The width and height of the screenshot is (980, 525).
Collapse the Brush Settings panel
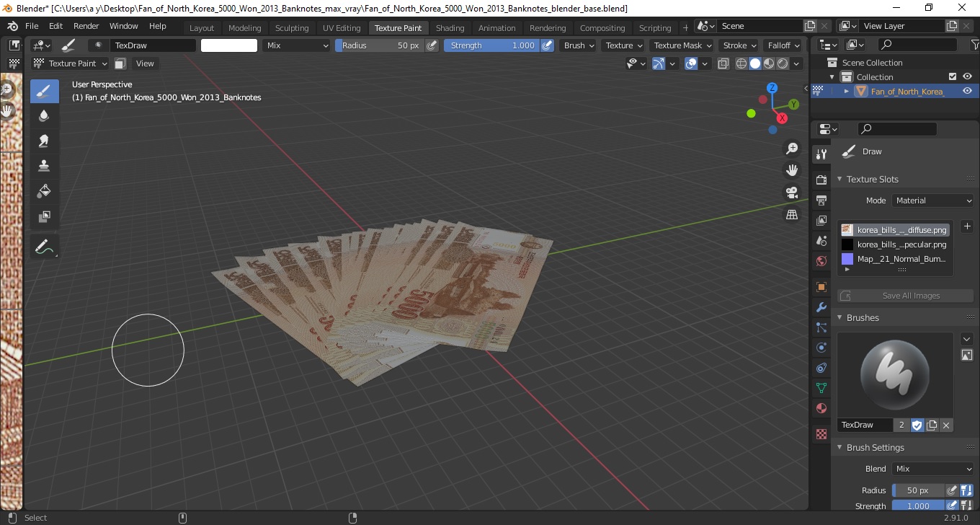coord(839,448)
